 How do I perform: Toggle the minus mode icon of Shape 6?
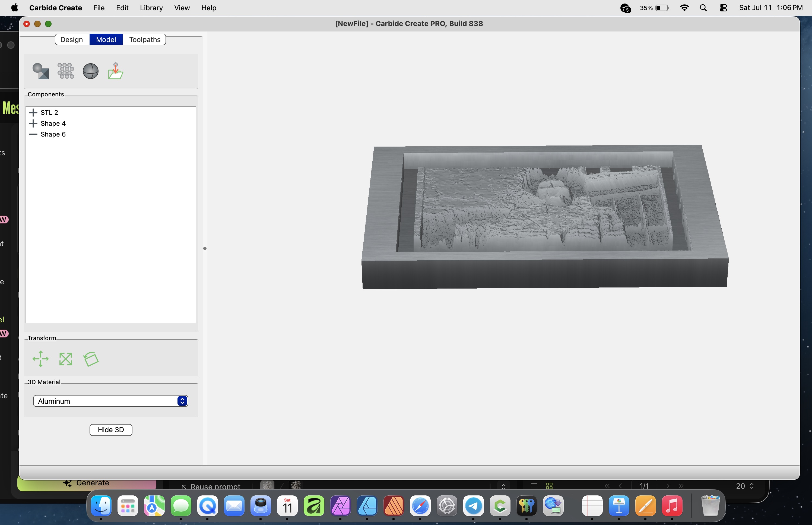[x=33, y=134]
